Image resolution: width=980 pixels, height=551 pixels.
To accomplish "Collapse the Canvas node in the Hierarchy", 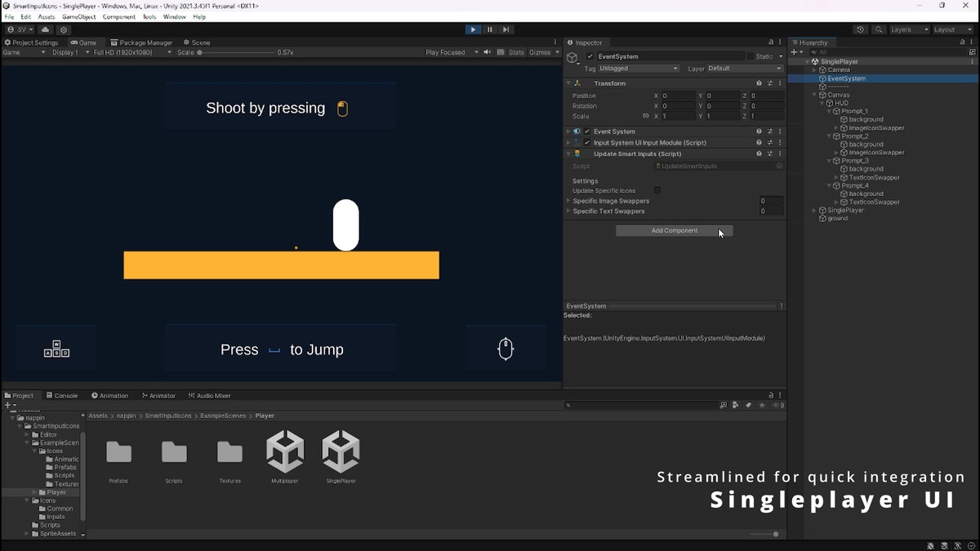I will tap(813, 94).
